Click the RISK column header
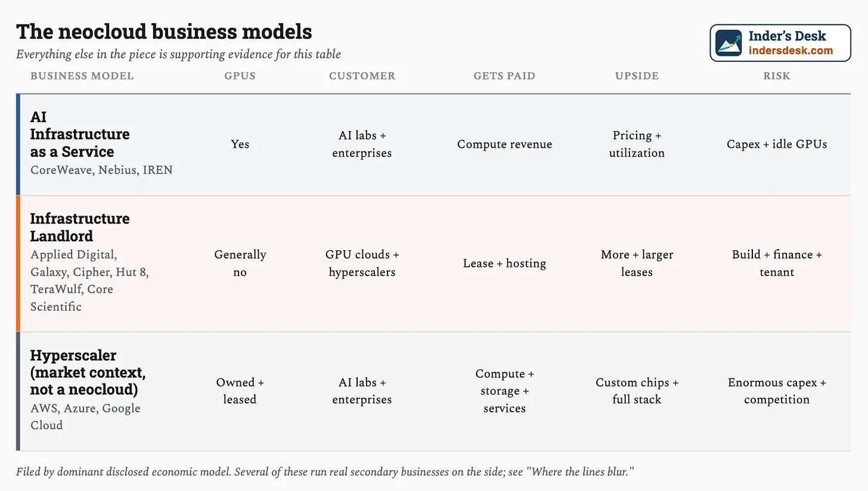 tap(777, 76)
